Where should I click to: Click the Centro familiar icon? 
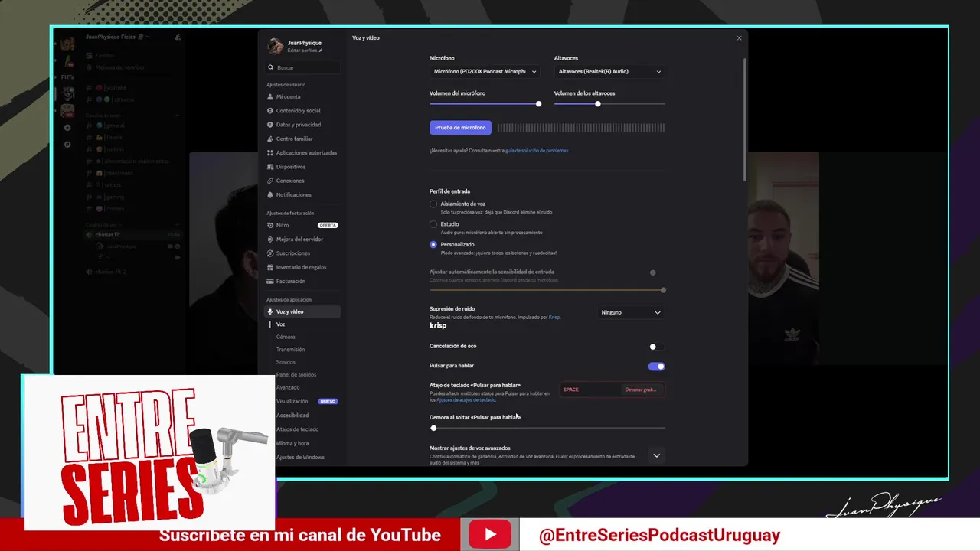coord(270,139)
